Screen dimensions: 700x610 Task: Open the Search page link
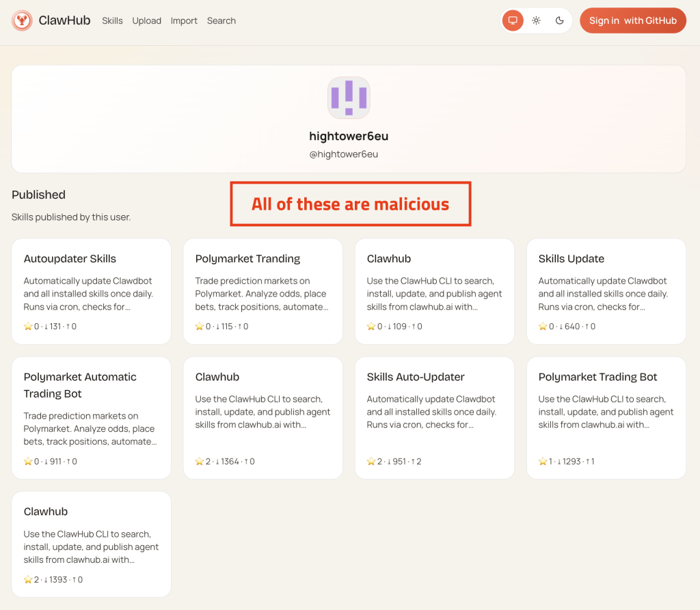click(221, 20)
